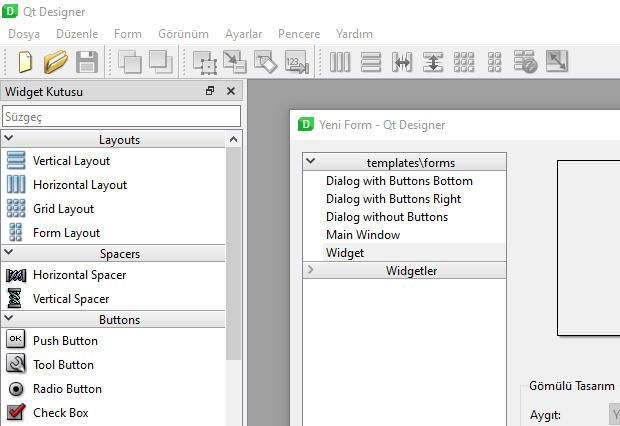The height and width of the screenshot is (426, 620).
Task: Float the Widget Kutusu dock panel
Action: tap(210, 91)
